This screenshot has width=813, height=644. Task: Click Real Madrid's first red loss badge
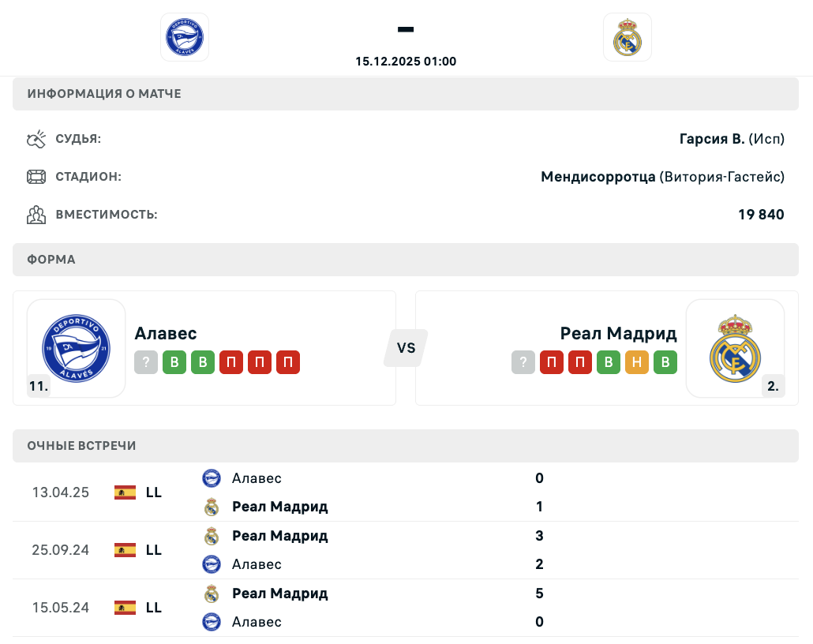coord(552,363)
